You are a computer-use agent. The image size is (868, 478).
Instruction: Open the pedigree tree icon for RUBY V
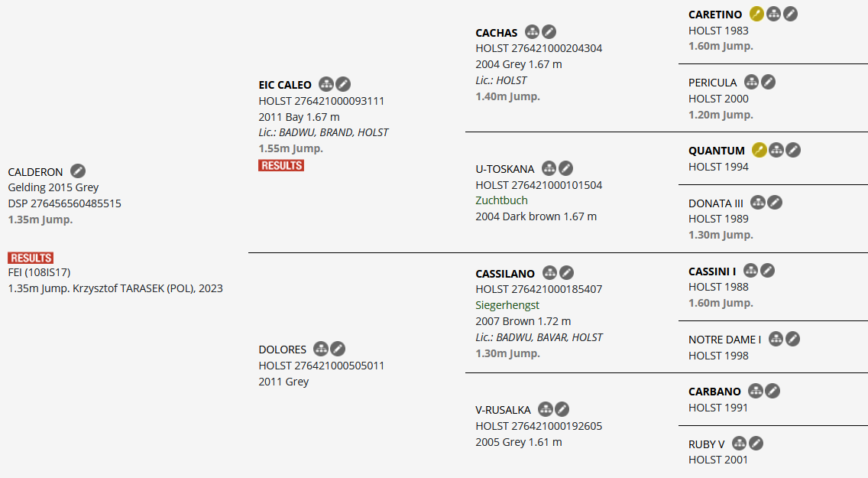(x=739, y=443)
